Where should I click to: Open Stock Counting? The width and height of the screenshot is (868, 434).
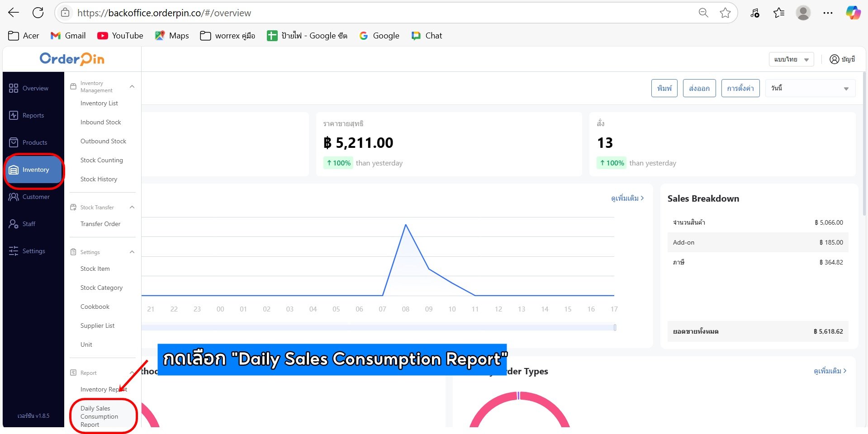point(101,160)
